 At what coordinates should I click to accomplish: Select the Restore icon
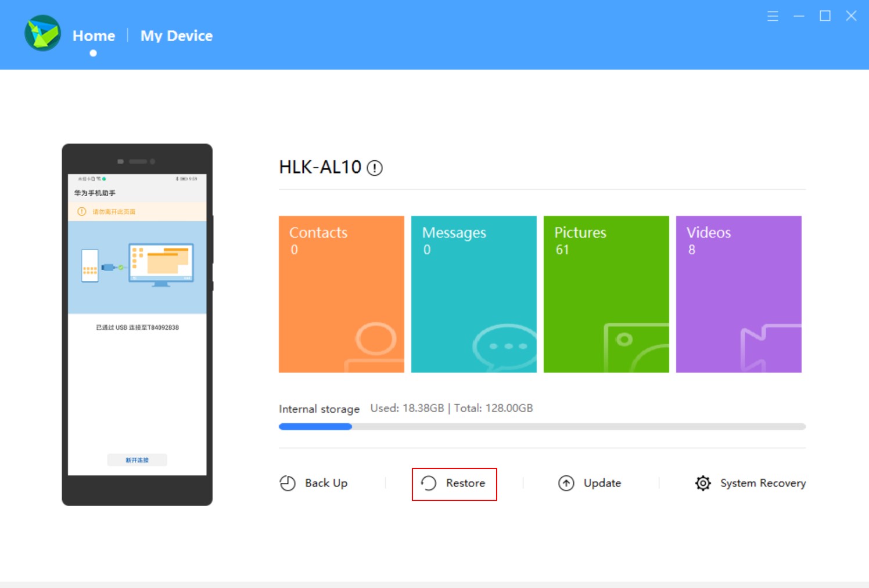(428, 483)
